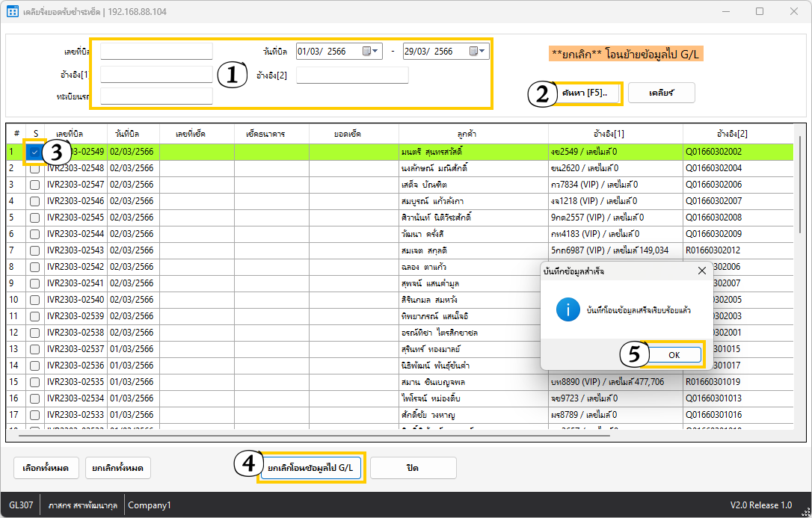Screen dimensions: 812x518
Task: Click ยกเลิกโอนข้อมูลไป G/L button
Action: [311, 468]
